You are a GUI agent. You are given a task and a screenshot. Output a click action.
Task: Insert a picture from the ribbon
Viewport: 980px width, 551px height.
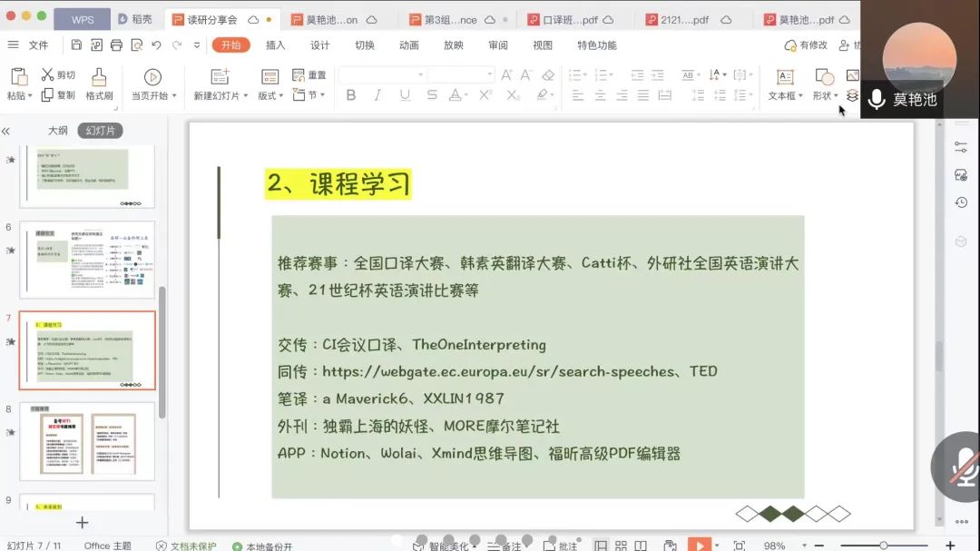pos(852,75)
